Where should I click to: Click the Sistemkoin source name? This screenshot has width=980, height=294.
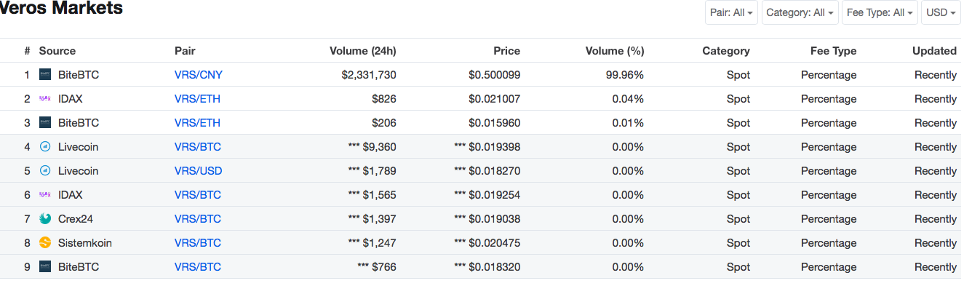tap(85, 243)
